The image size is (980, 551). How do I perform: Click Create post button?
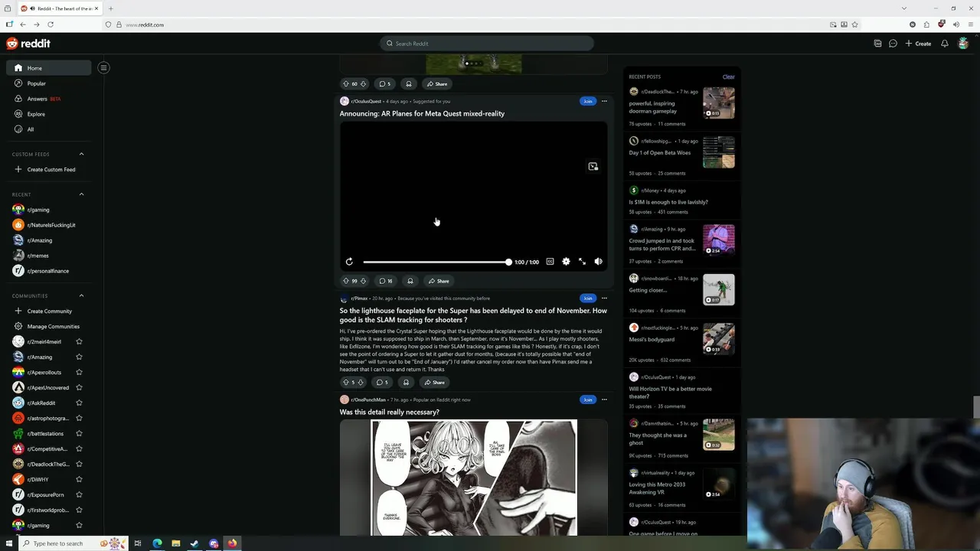(919, 44)
